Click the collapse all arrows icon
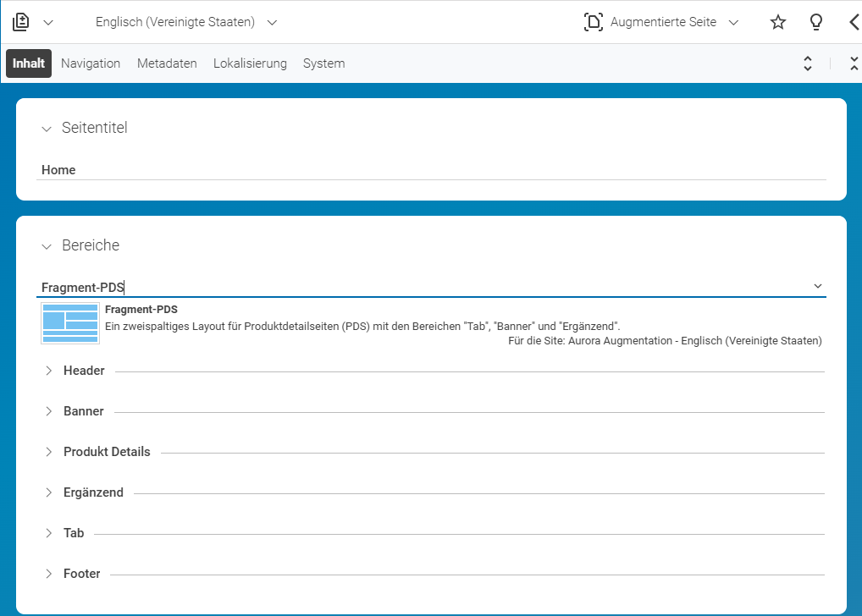Viewport: 862px width, 616px height. pyautogui.click(x=854, y=63)
